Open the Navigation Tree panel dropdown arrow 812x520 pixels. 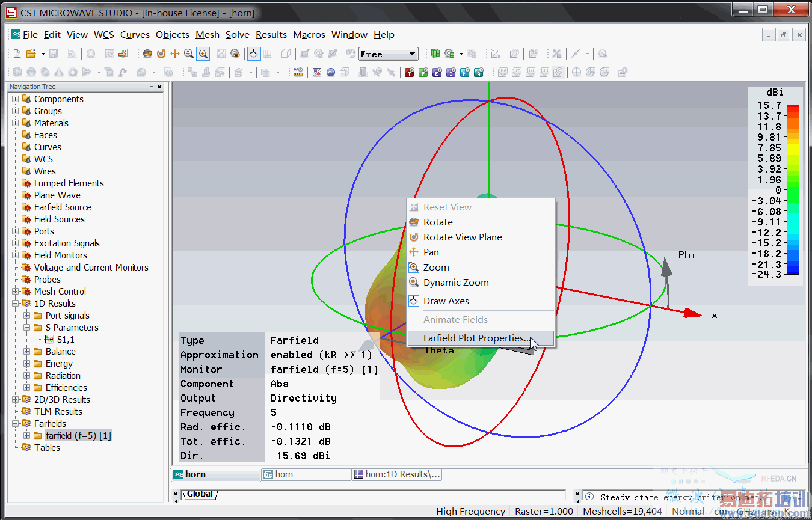click(152, 87)
